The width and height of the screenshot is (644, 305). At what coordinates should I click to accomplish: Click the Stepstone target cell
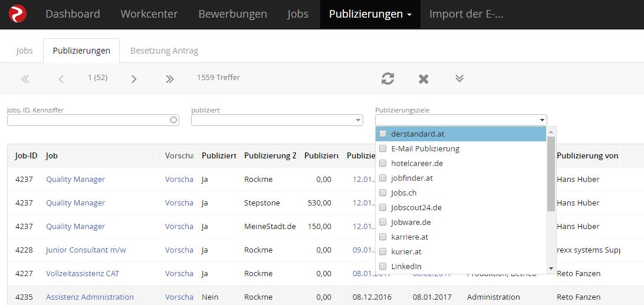(262, 203)
